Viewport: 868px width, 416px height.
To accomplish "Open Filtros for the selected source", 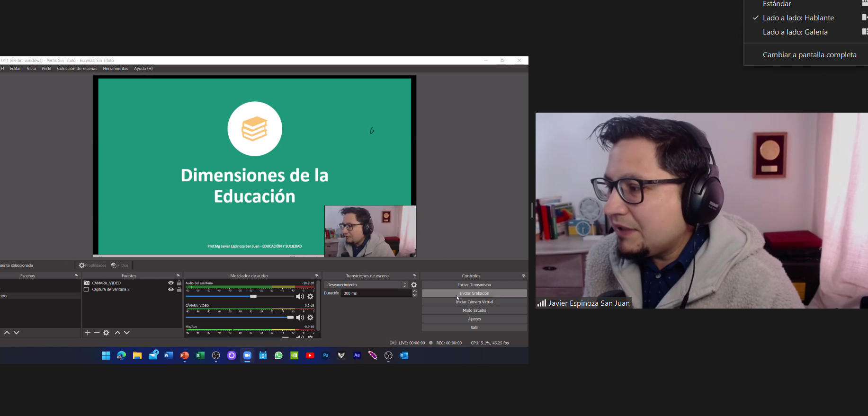I will click(120, 266).
